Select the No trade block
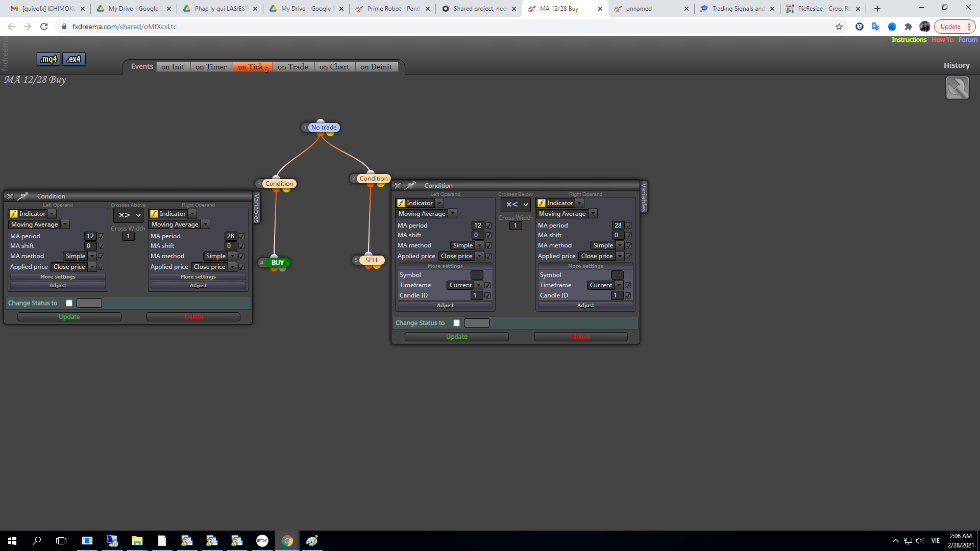 tap(324, 128)
